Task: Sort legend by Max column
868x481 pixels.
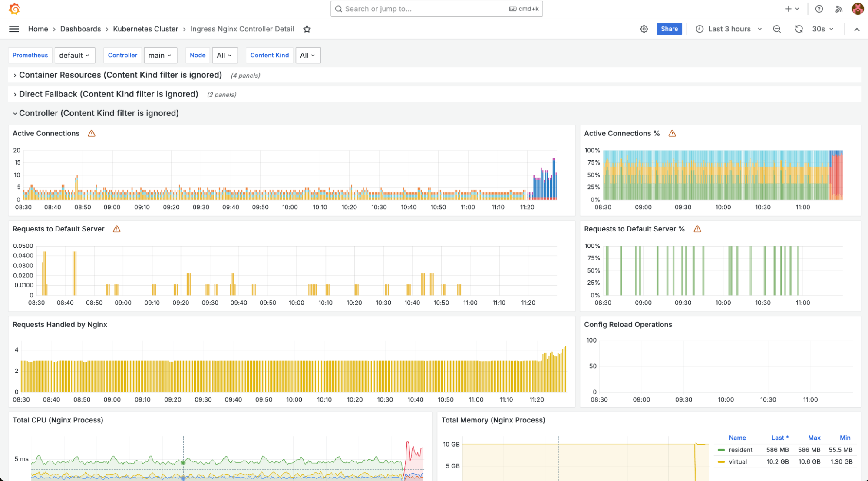Action: [x=814, y=438]
